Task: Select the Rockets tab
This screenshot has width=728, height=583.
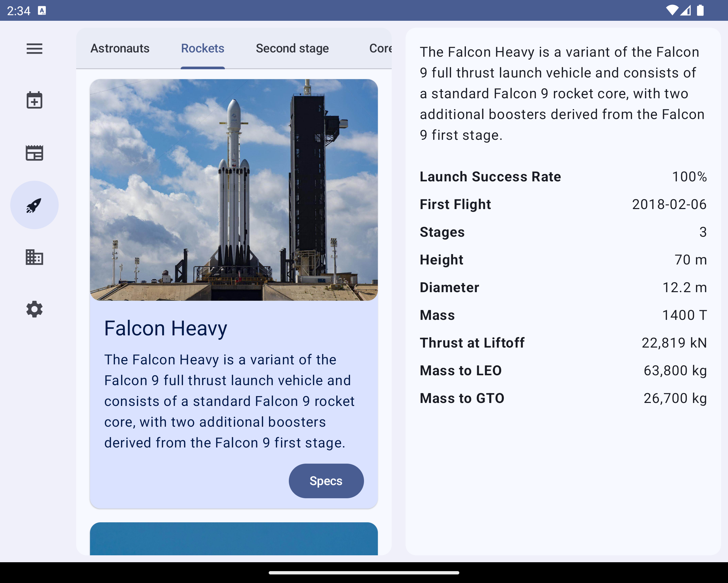Action: pyautogui.click(x=202, y=48)
